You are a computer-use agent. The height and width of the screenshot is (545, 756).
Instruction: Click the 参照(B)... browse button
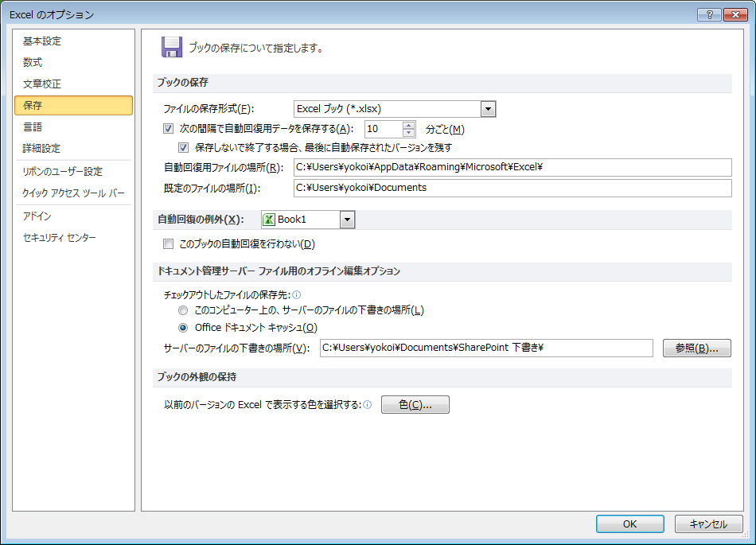coord(696,348)
